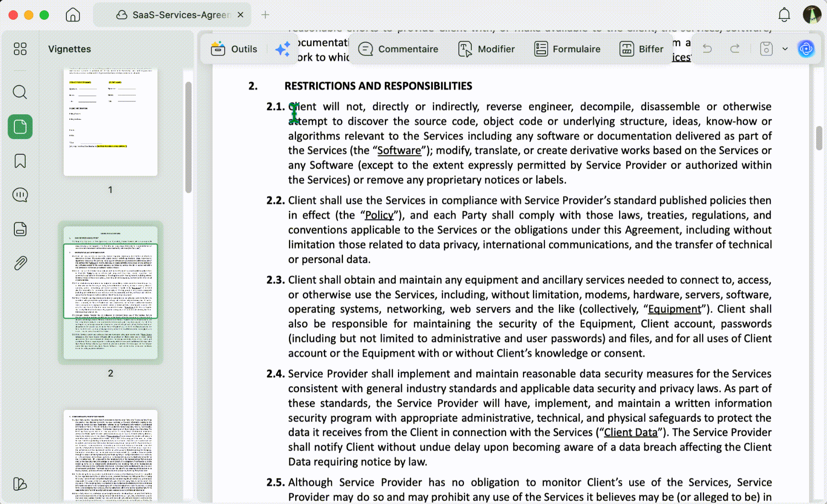
Task: Switch to Formulaire mode
Action: [x=567, y=49]
